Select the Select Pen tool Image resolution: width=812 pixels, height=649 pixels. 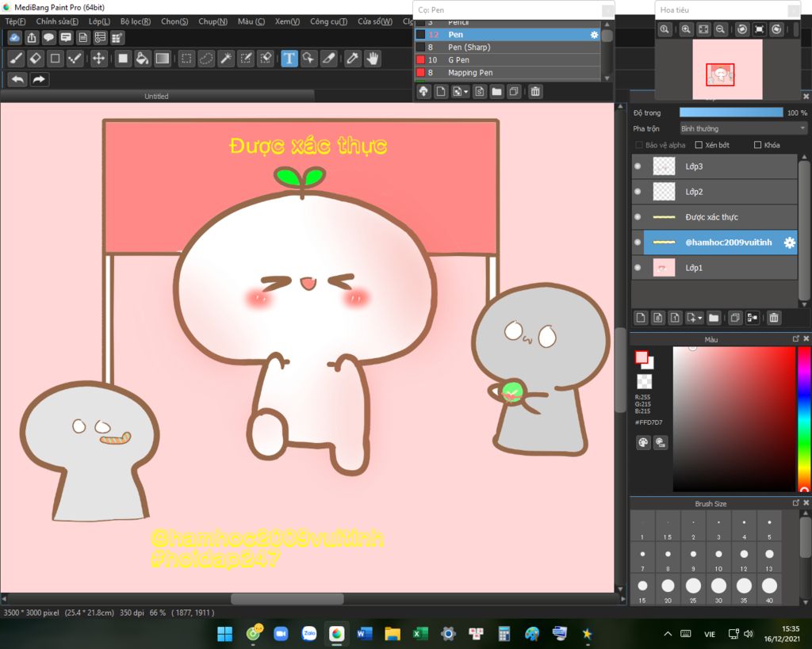point(246,59)
